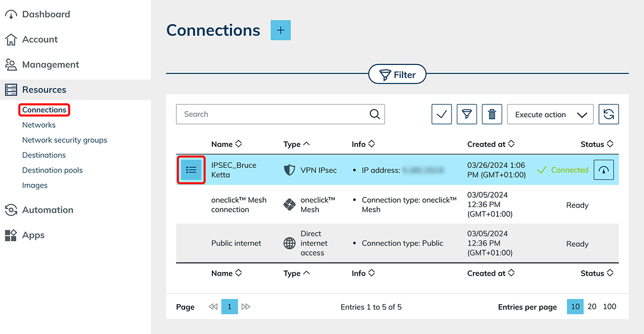Screen dimensions: 644x334
Task: Refresh the connections table
Action: pyautogui.click(x=608, y=114)
